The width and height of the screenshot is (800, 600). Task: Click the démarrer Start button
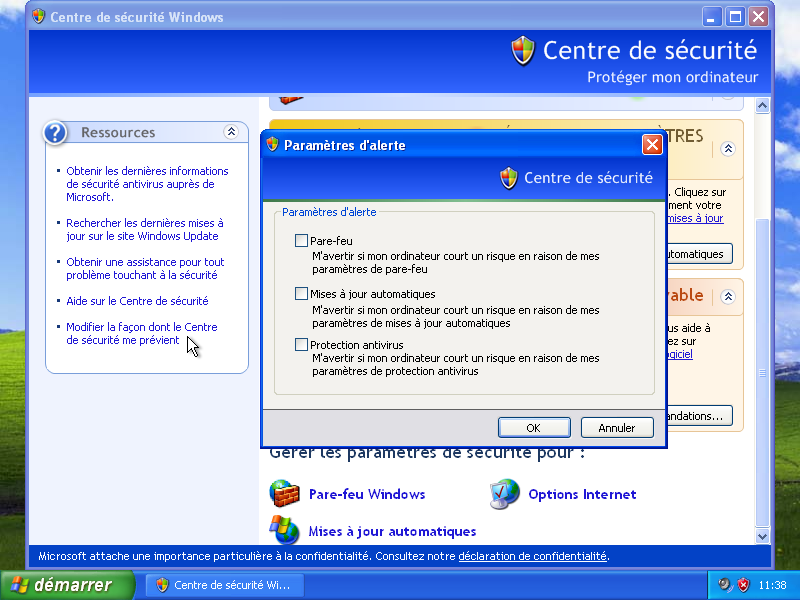point(69,585)
